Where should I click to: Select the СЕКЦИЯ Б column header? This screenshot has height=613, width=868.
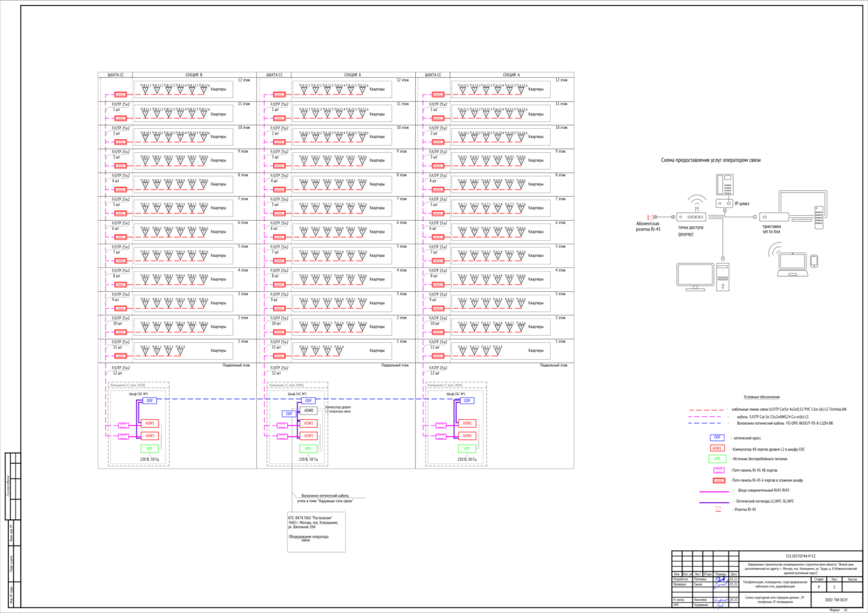[352, 75]
